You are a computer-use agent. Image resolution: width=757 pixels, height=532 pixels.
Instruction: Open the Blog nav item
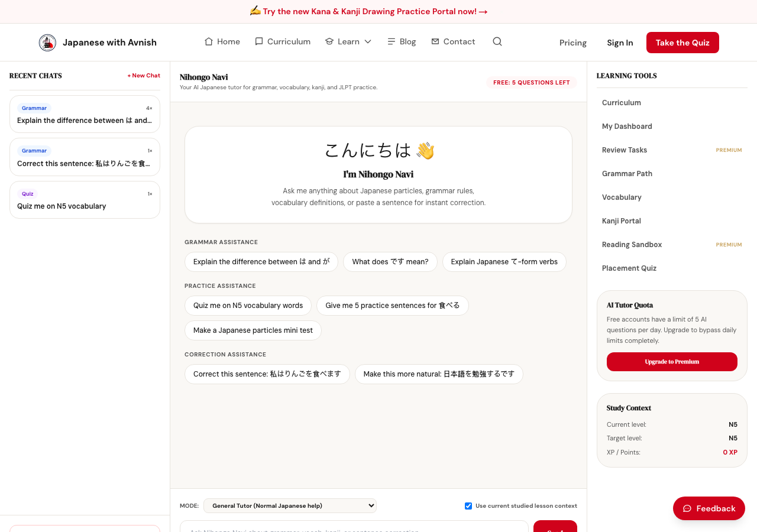pyautogui.click(x=402, y=41)
